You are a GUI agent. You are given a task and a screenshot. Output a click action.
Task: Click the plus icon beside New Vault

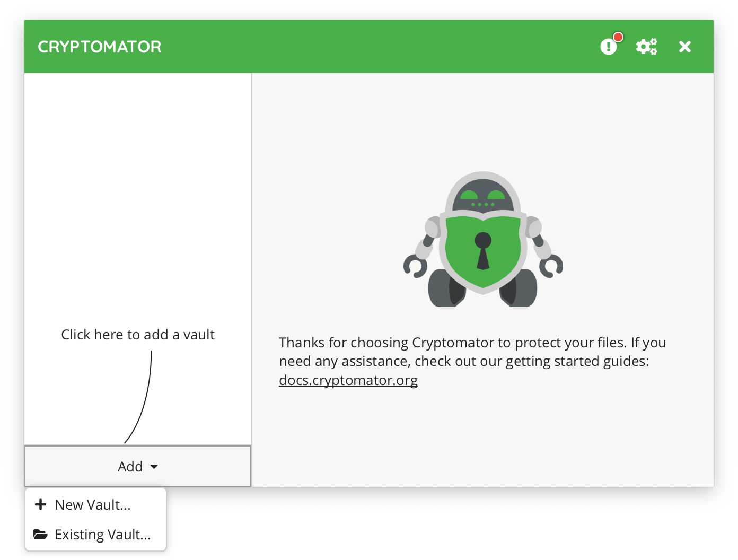40,504
